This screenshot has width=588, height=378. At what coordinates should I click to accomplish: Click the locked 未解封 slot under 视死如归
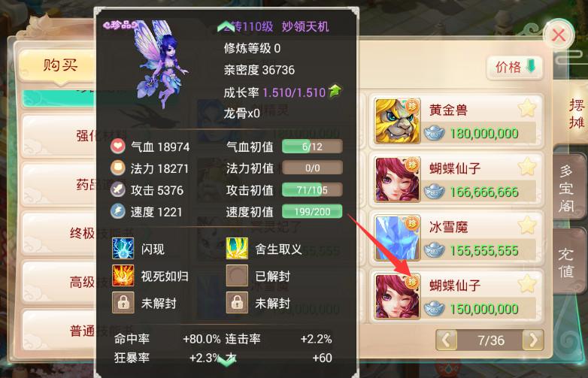tap(123, 303)
